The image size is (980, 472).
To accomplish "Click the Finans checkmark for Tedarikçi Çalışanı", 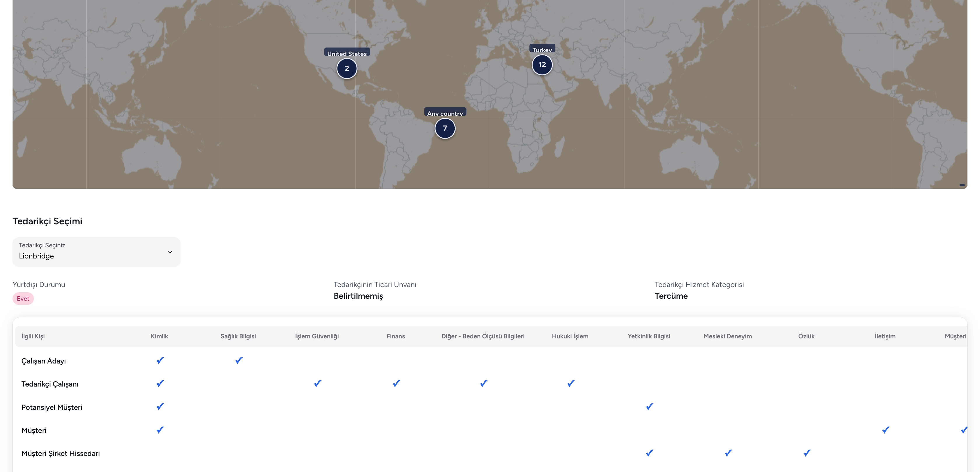I will pyautogui.click(x=396, y=383).
